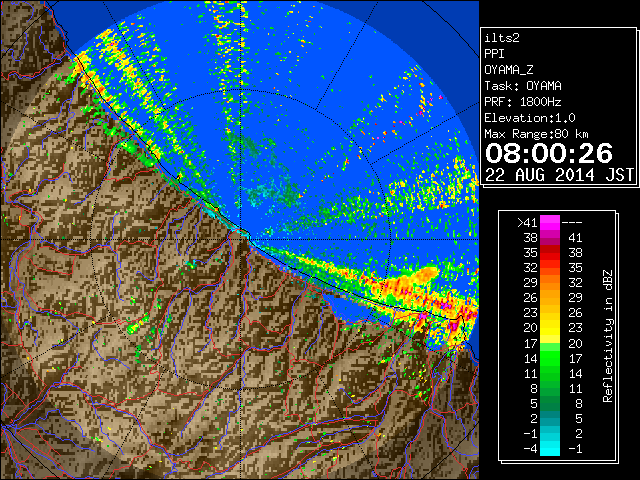The width and height of the screenshot is (640, 480).
Task: Click the '---' legend upper bound
Action: point(572,222)
